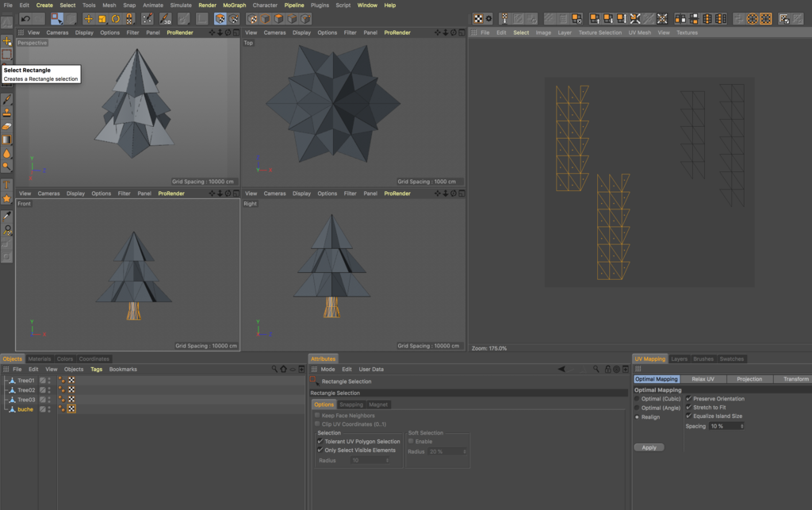Image resolution: width=812 pixels, height=510 pixels.
Task: Toggle visibility dots for Tree02 object
Action: pos(49,390)
